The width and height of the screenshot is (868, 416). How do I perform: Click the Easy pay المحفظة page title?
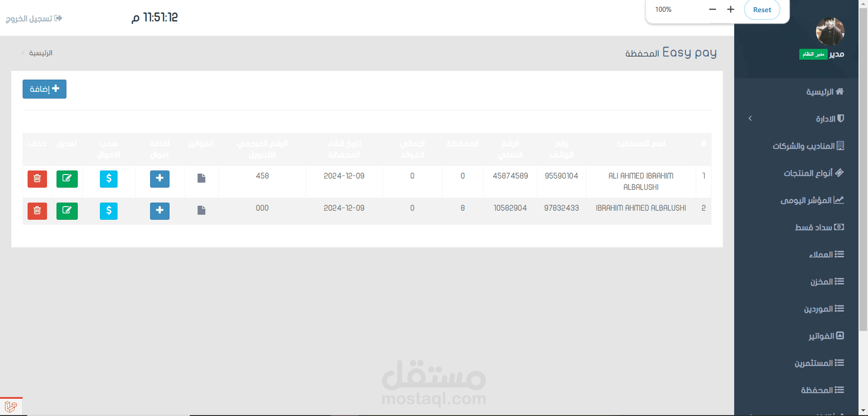671,53
